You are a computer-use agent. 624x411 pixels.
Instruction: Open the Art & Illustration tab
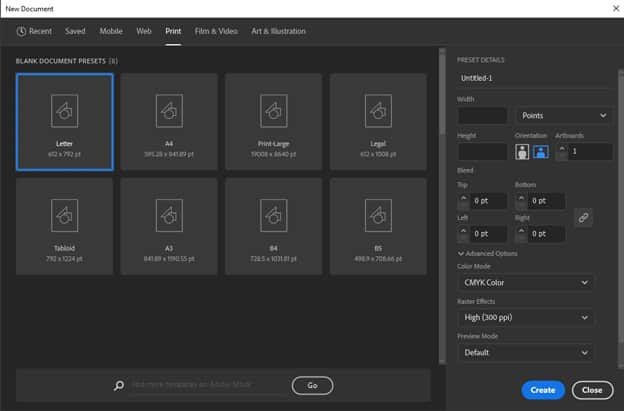click(x=278, y=31)
